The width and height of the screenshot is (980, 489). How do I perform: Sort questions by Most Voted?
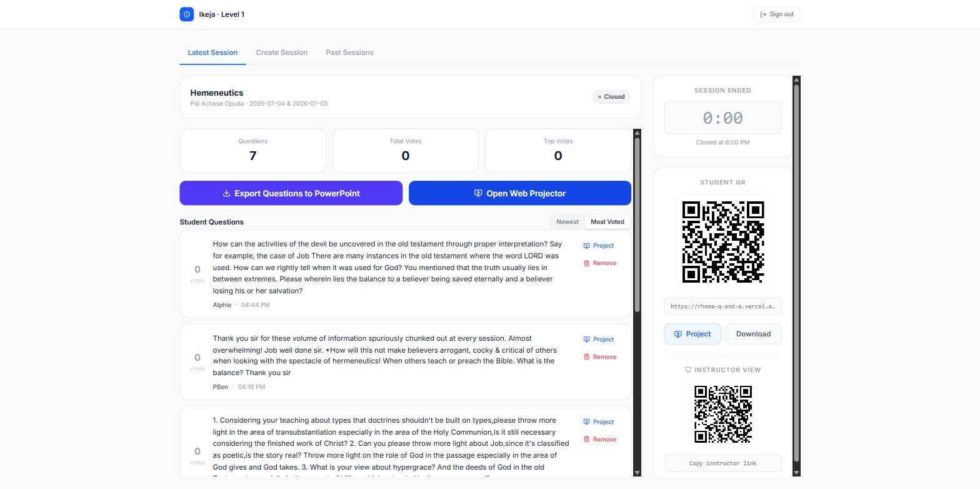[607, 221]
